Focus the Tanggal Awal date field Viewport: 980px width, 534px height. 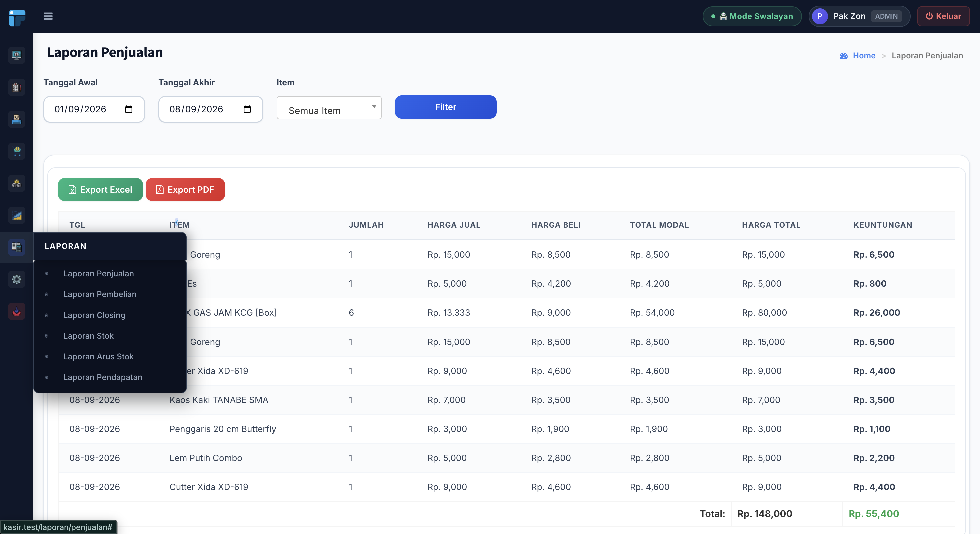click(x=94, y=109)
